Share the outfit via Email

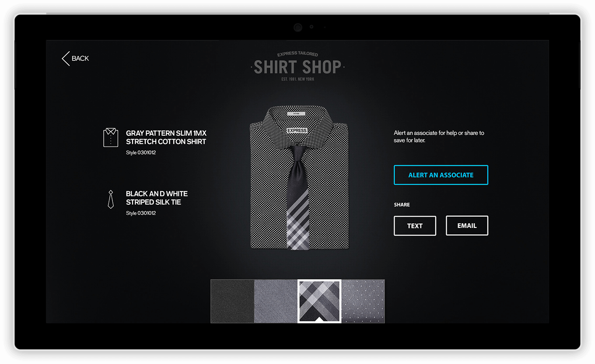tap(467, 226)
